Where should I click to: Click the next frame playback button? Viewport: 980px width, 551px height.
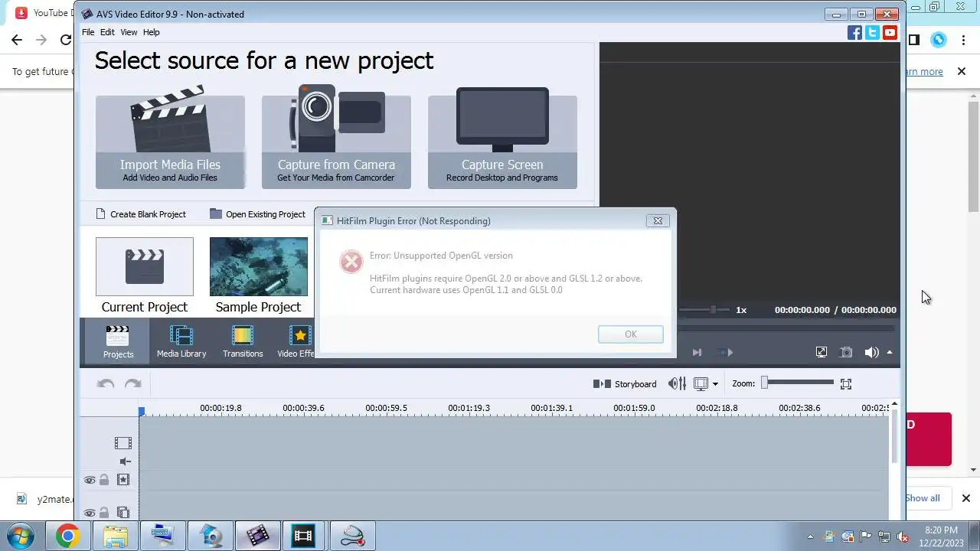tap(697, 353)
